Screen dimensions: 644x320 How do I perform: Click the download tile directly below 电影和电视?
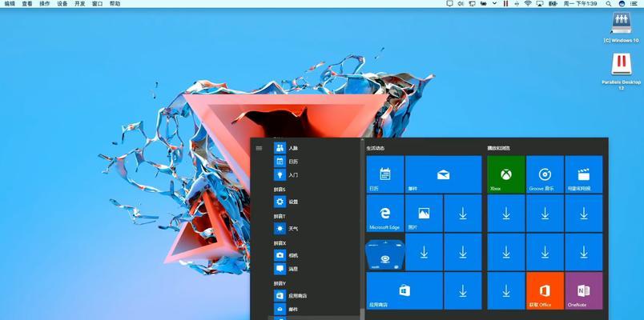click(x=584, y=214)
